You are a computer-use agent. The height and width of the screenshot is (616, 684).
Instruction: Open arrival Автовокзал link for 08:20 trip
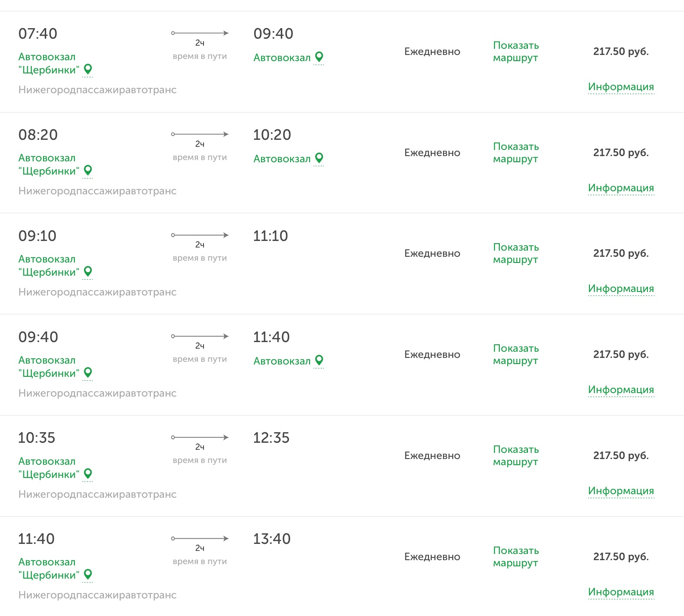282,159
